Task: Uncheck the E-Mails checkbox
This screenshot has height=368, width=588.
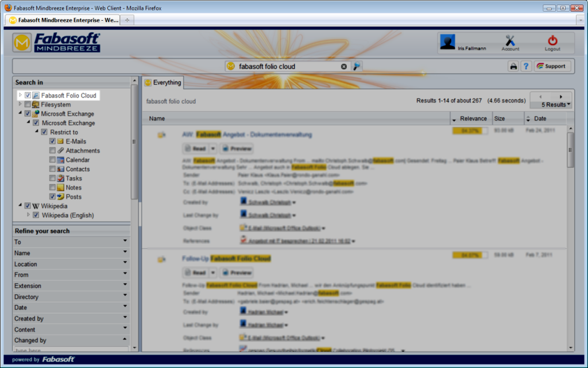Action: point(52,141)
